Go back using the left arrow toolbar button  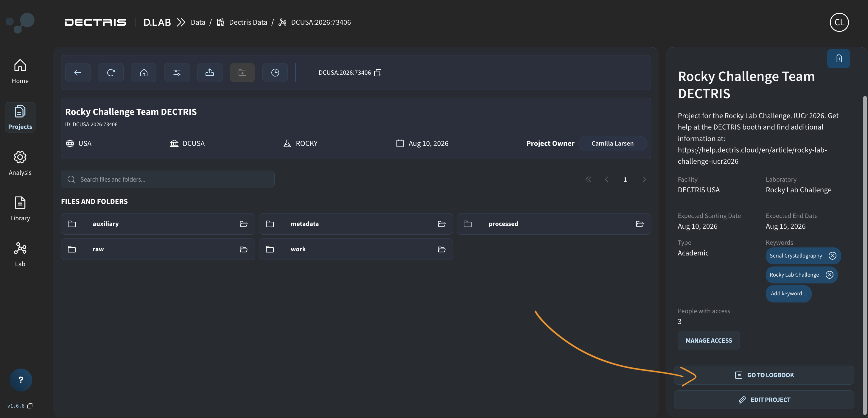click(77, 72)
